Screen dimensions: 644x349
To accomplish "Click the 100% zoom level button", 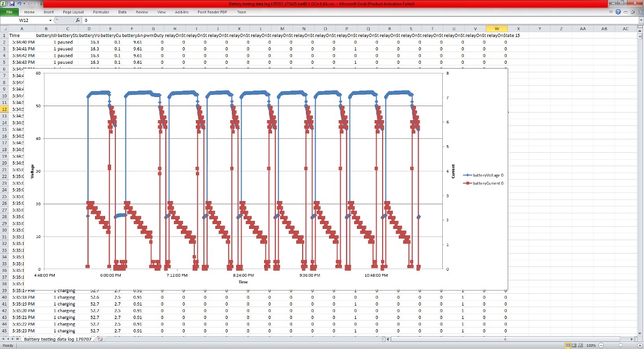I will [x=590, y=345].
